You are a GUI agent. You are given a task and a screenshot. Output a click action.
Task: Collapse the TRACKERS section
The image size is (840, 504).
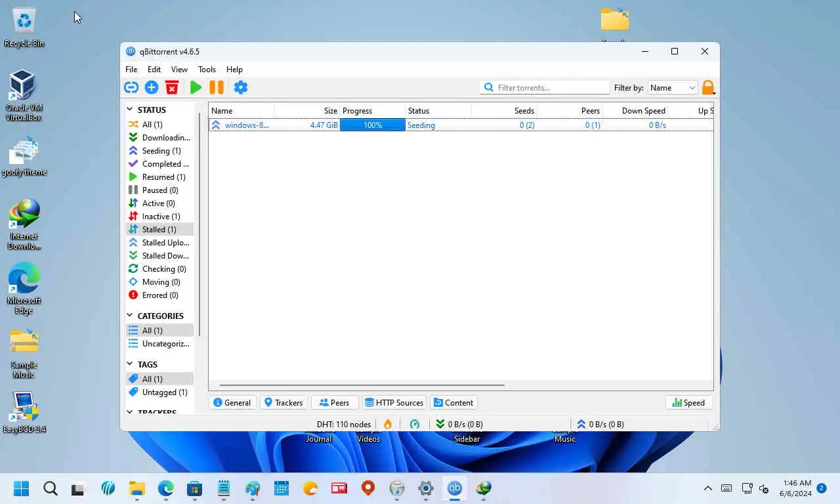click(x=130, y=412)
